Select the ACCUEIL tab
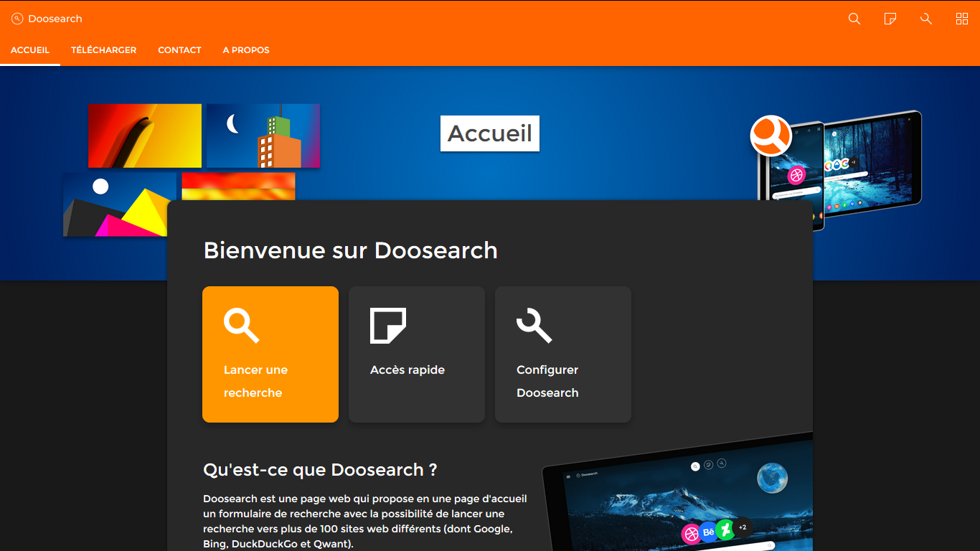980x551 pixels. pyautogui.click(x=30, y=50)
